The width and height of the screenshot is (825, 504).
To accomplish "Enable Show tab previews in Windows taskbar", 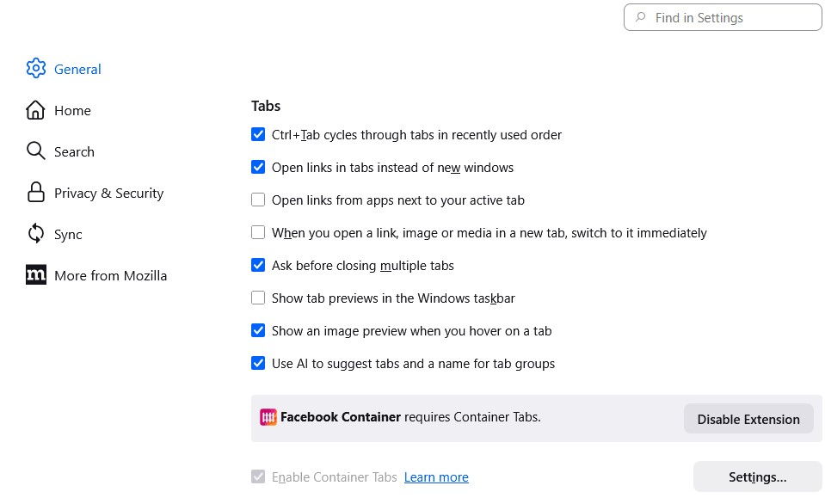I will pyautogui.click(x=258, y=298).
